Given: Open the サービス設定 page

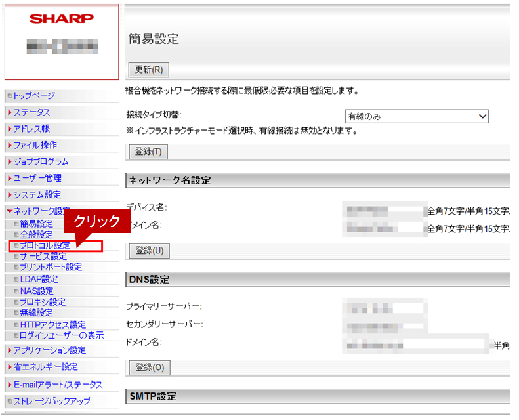Looking at the screenshot, I should click(x=43, y=257).
